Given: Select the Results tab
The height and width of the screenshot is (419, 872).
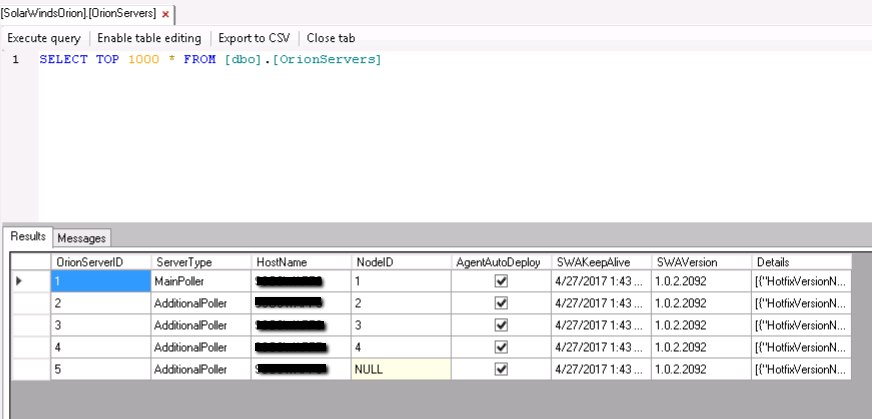Looking at the screenshot, I should tap(28, 237).
